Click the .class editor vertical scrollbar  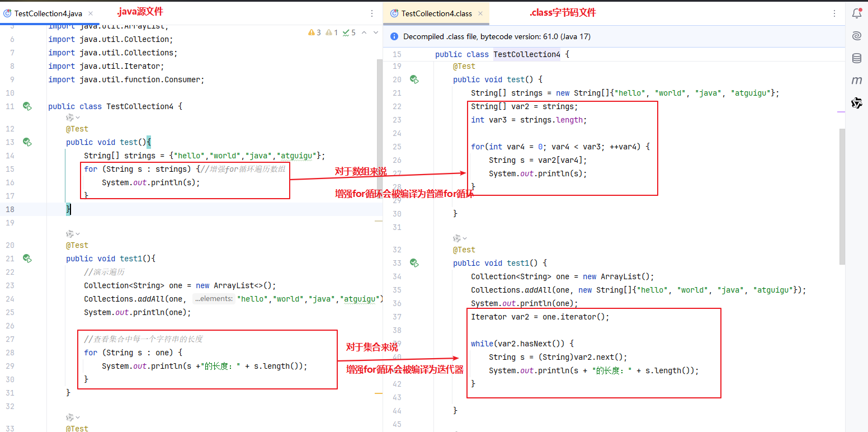(x=842, y=196)
